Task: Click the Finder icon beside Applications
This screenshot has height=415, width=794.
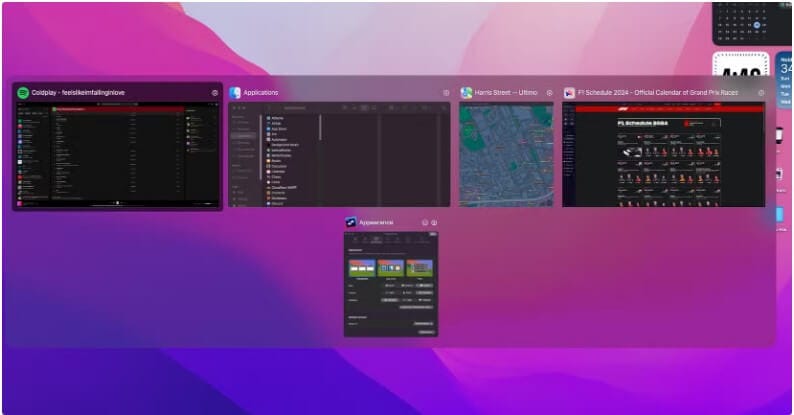Action: point(235,93)
